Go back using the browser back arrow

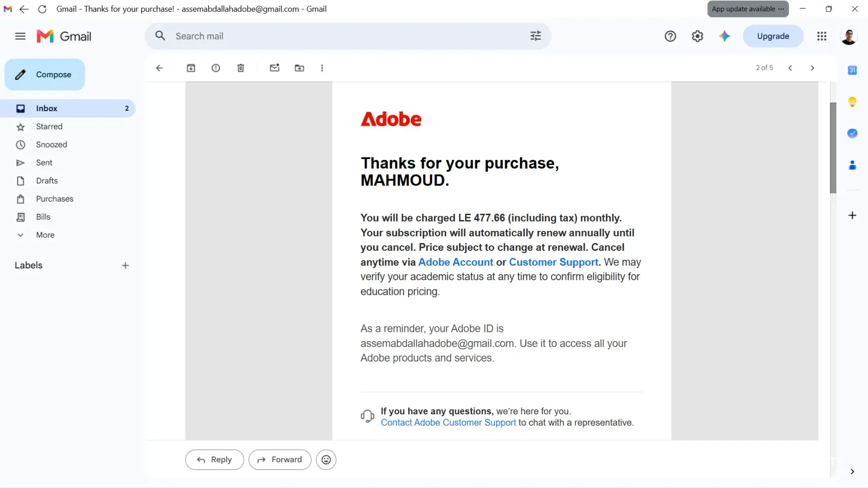[24, 9]
